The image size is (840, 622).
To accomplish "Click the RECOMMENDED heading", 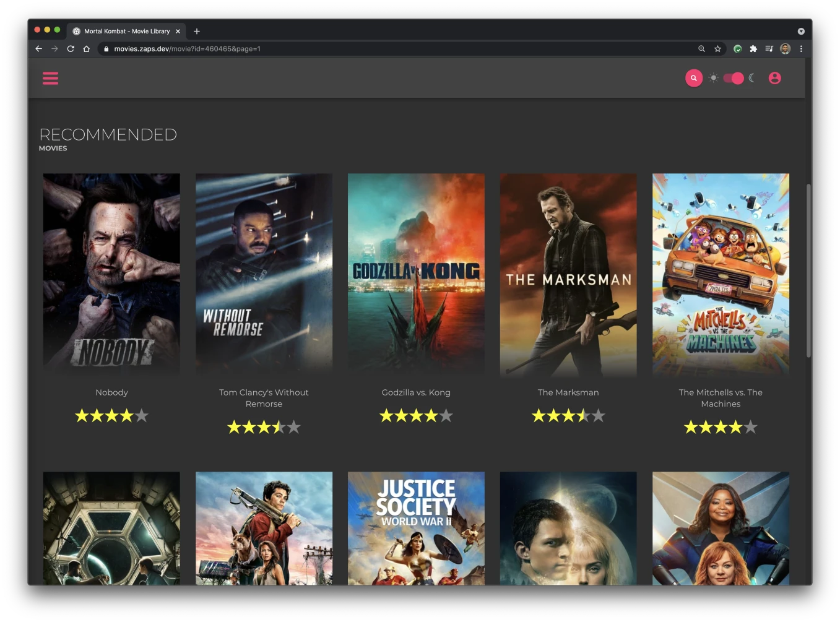I will pos(108,134).
